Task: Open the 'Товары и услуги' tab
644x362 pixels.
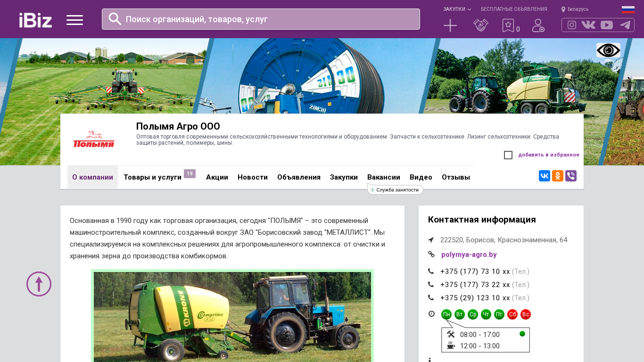Action: [152, 177]
